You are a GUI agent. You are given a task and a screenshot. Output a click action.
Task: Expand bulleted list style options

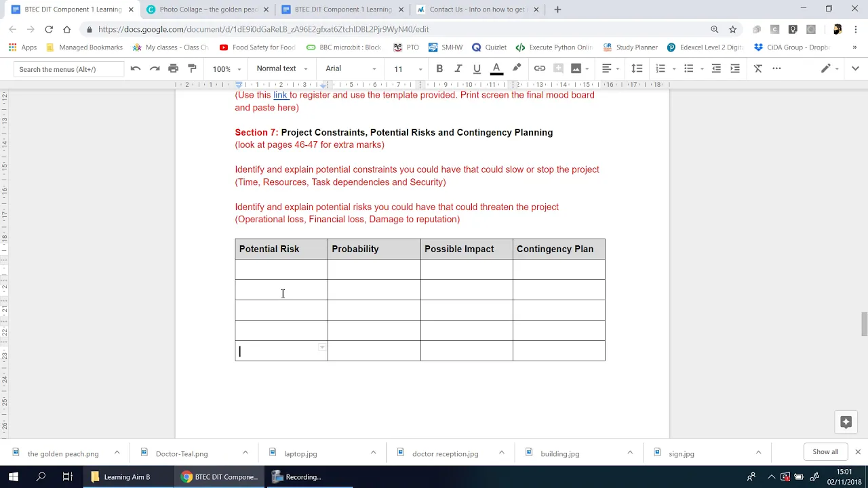[702, 69]
